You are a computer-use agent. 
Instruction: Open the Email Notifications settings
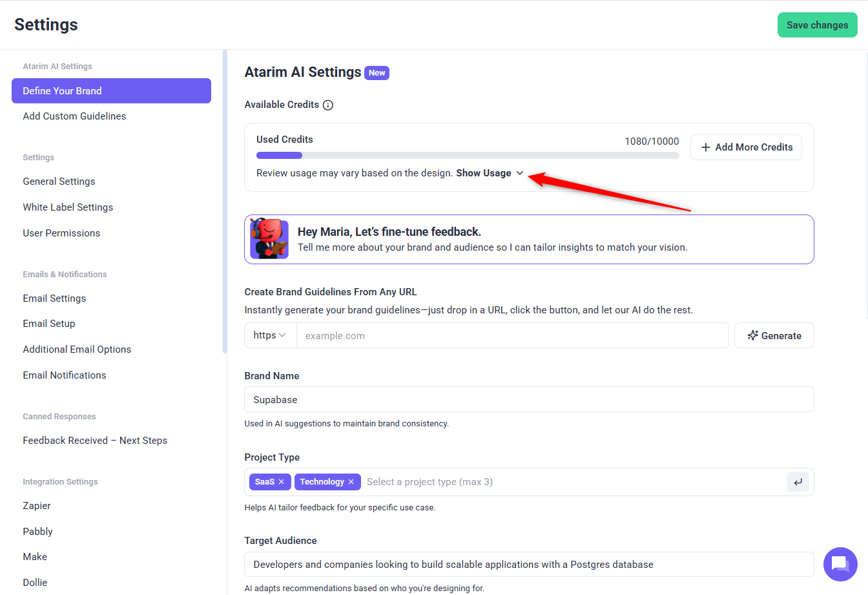pyautogui.click(x=65, y=375)
